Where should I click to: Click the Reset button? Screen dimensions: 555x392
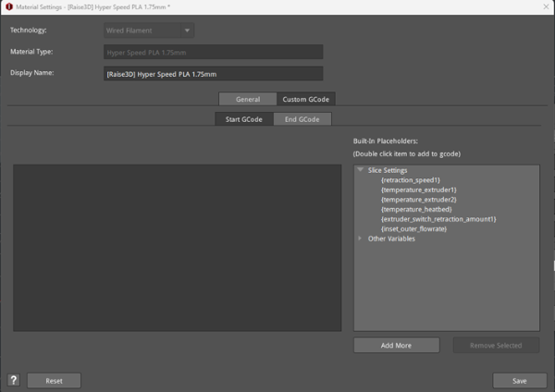pos(54,380)
